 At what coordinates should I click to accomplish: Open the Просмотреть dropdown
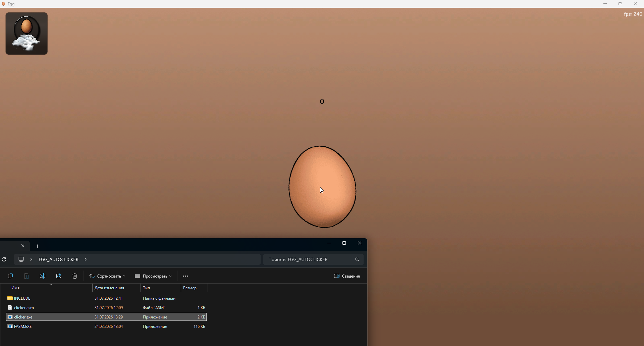click(x=153, y=276)
